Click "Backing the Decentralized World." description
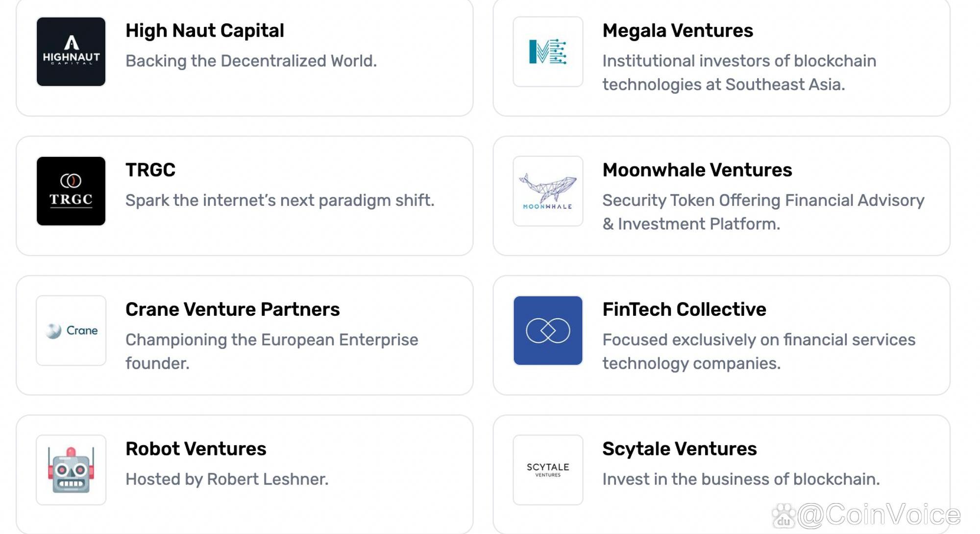Screen dimensions: 980x534 (x=251, y=61)
